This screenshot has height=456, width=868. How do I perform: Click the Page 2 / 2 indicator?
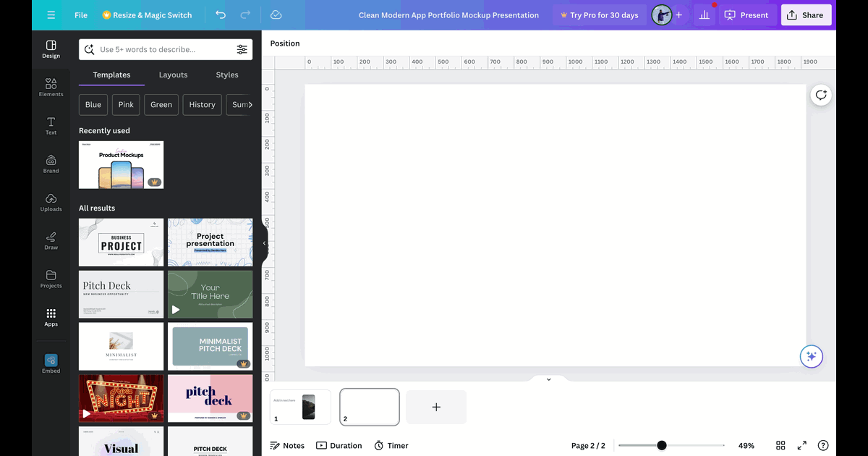[588, 446]
